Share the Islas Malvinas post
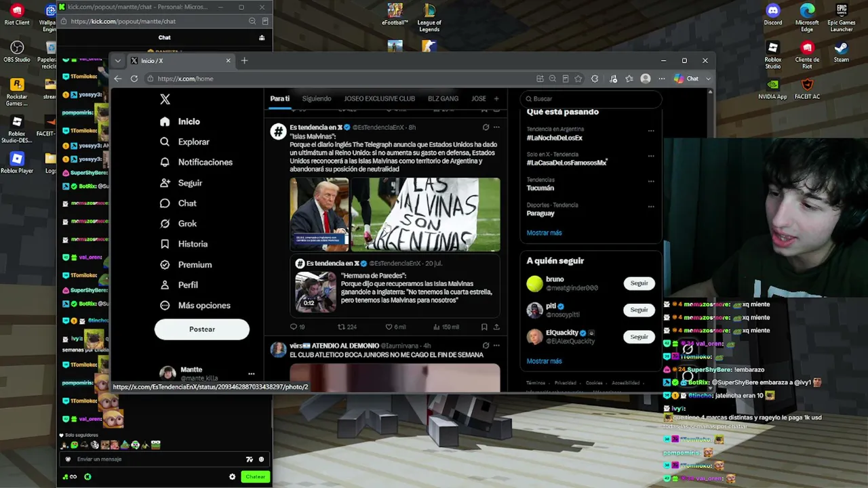This screenshot has height=488, width=868. pyautogui.click(x=496, y=327)
